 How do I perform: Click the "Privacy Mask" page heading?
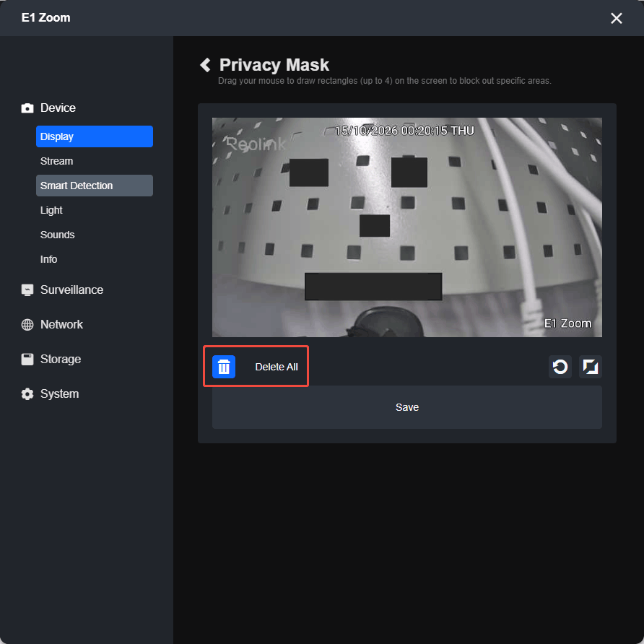pos(274,65)
